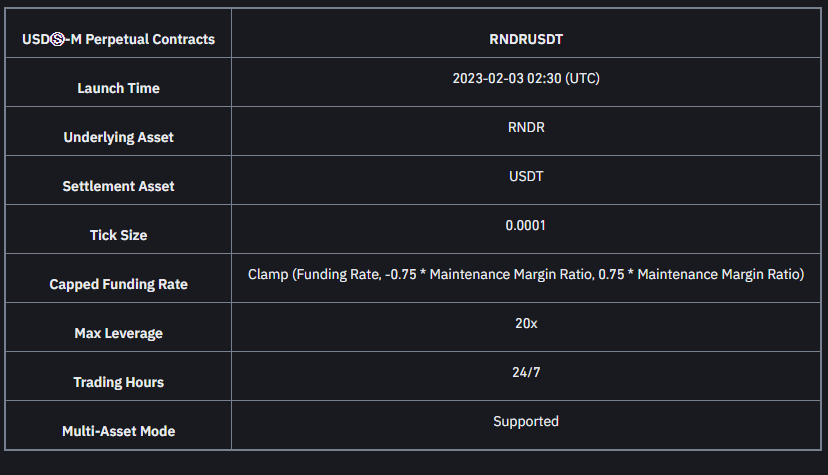This screenshot has width=828, height=475.
Task: Select the 24/7 trading hours value
Action: pyautogui.click(x=526, y=372)
